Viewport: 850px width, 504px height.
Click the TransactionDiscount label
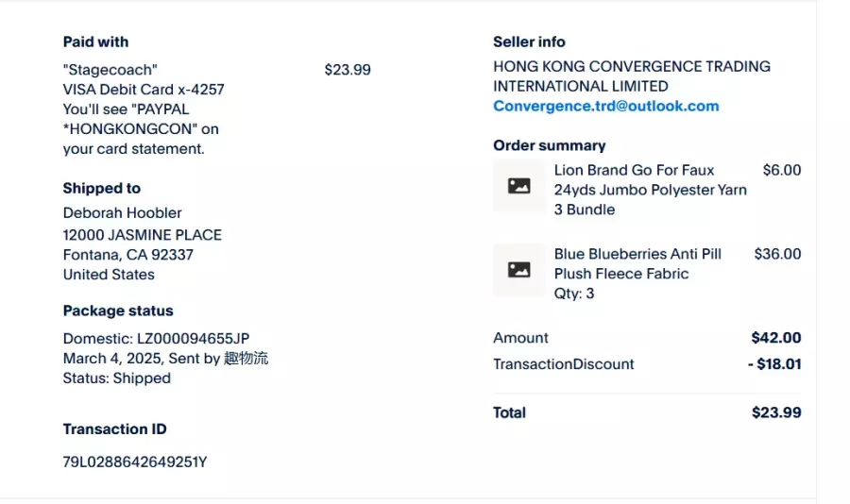pyautogui.click(x=563, y=364)
